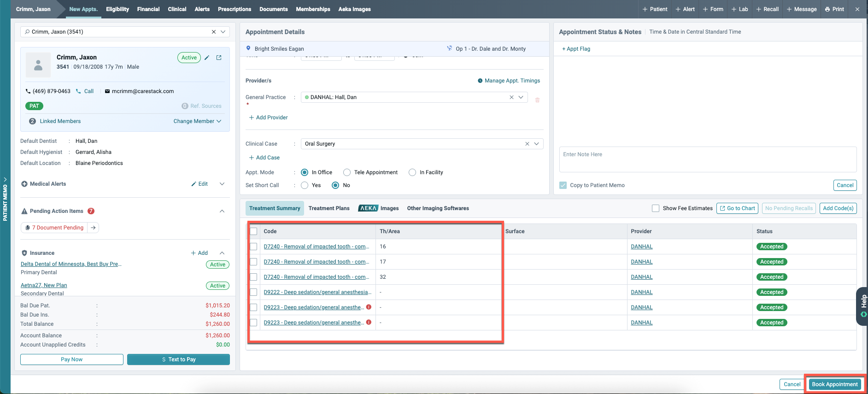Clear the patient search field
Viewport: 868px width, 394px height.
214,32
